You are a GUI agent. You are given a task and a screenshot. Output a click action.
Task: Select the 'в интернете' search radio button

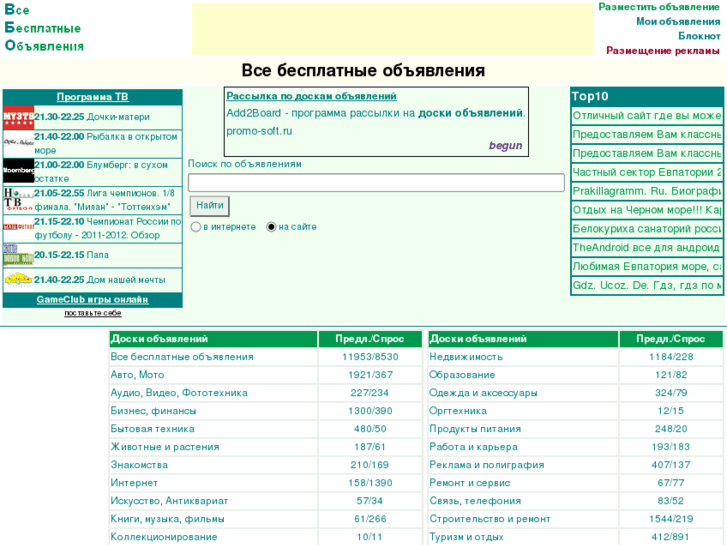[x=196, y=227]
